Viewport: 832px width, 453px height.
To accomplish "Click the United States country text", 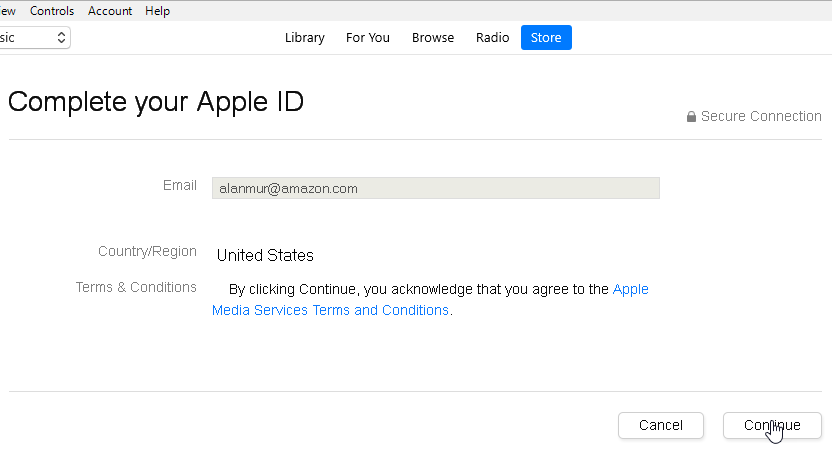I will (x=265, y=256).
